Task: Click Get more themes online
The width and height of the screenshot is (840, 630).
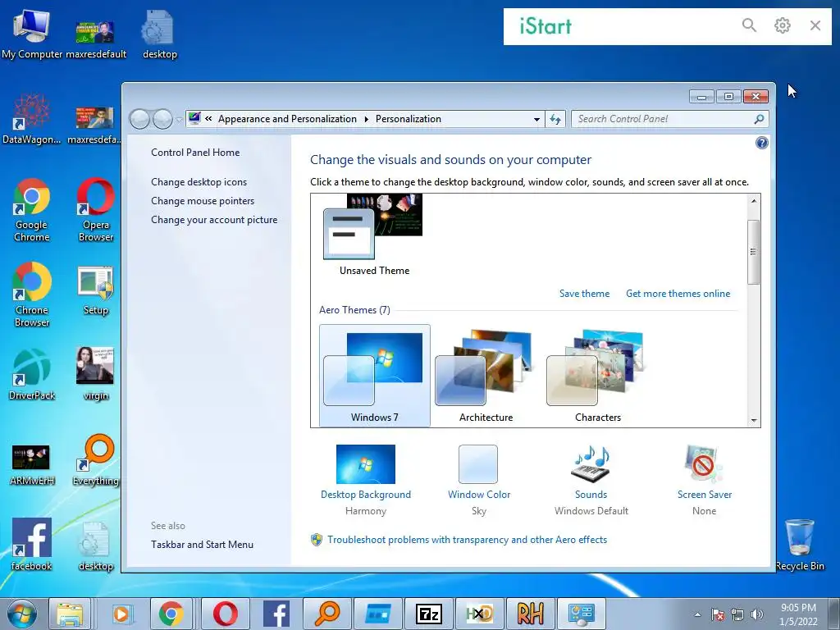Action: [x=678, y=294]
